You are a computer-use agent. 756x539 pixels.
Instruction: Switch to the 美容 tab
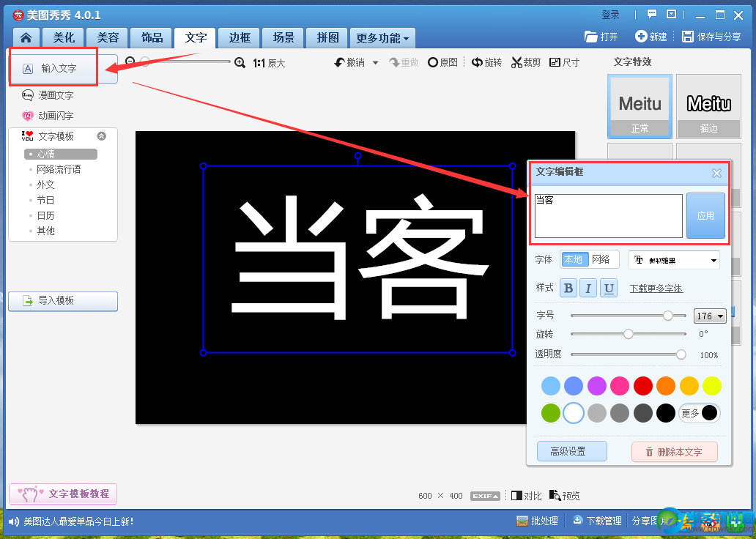108,37
